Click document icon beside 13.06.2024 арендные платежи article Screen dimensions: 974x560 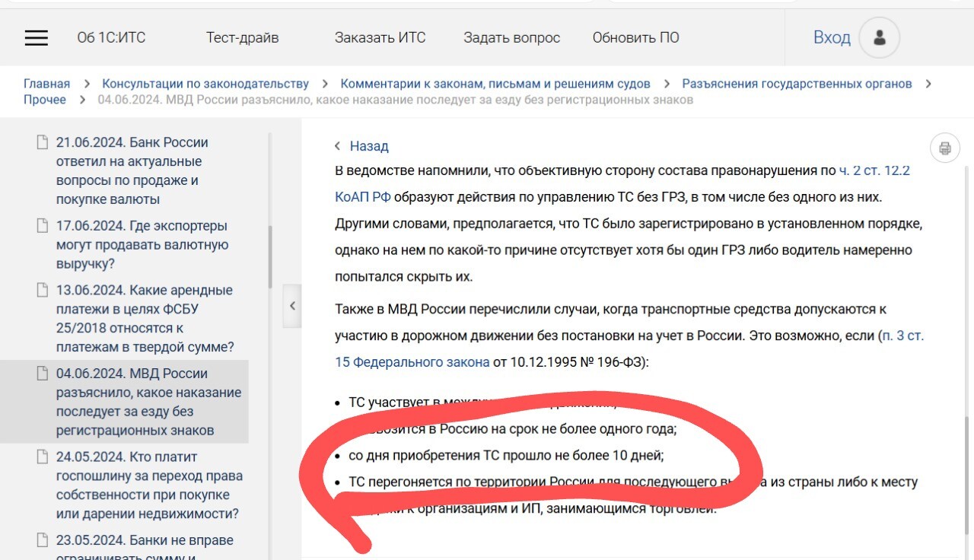[43, 291]
